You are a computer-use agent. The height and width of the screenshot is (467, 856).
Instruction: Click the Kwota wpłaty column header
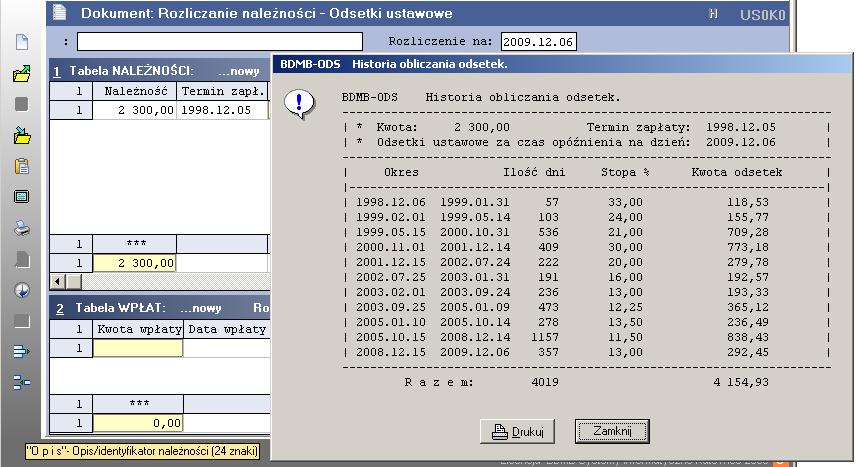pos(138,329)
